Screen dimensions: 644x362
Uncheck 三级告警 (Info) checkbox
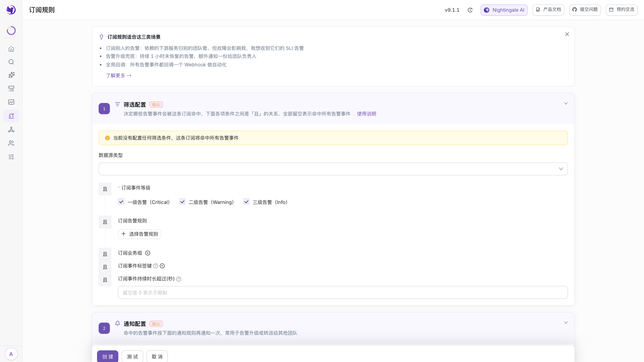246,202
